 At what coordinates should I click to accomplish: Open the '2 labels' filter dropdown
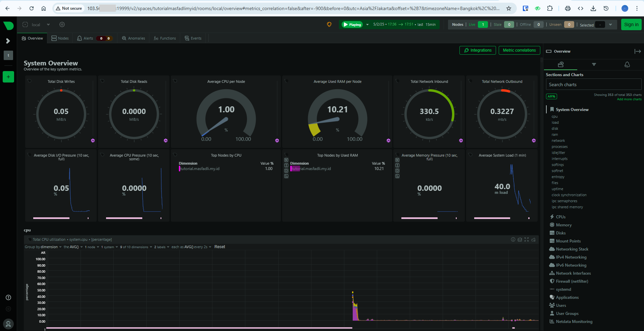click(161, 247)
